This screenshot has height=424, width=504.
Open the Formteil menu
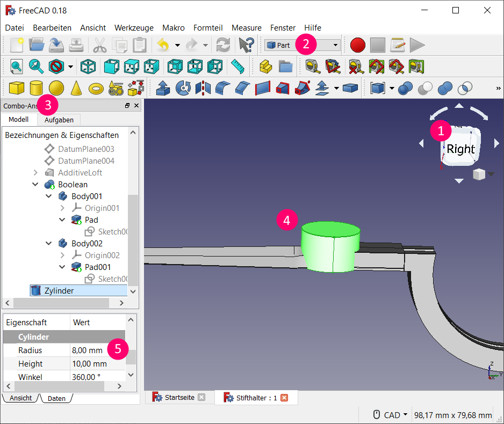(207, 27)
